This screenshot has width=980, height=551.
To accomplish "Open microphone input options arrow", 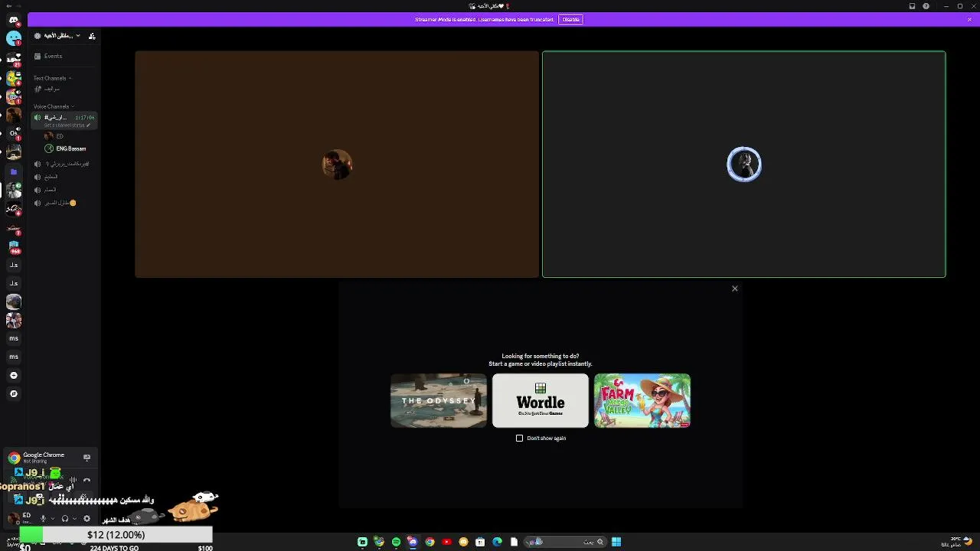I will click(52, 519).
